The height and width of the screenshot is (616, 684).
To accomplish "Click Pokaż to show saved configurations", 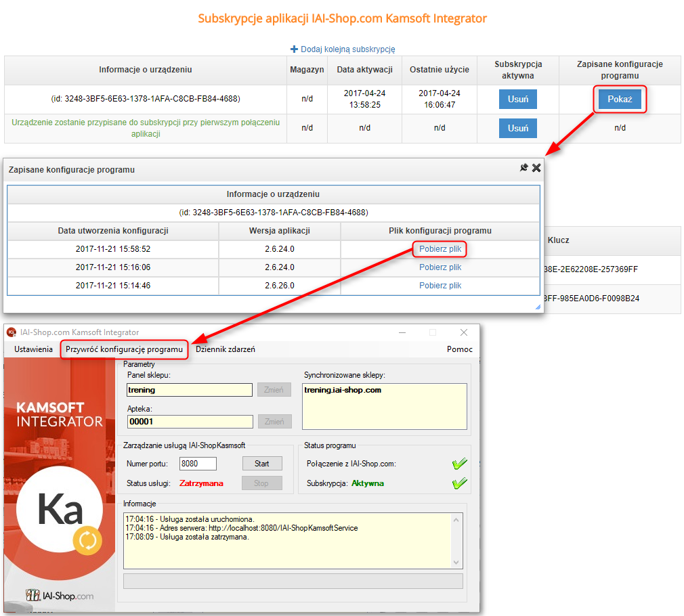I will 620,100.
